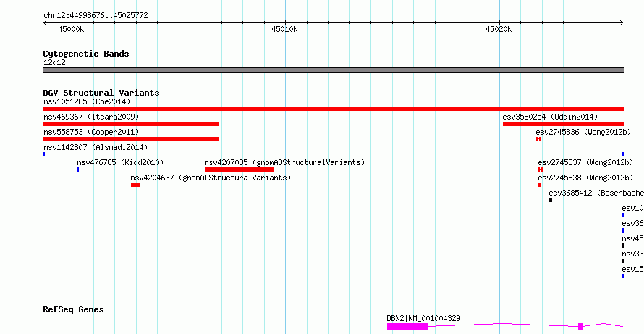Open the nsv469367 (Itsara2009) label
The width and height of the screenshot is (644, 334).
[x=91, y=117]
